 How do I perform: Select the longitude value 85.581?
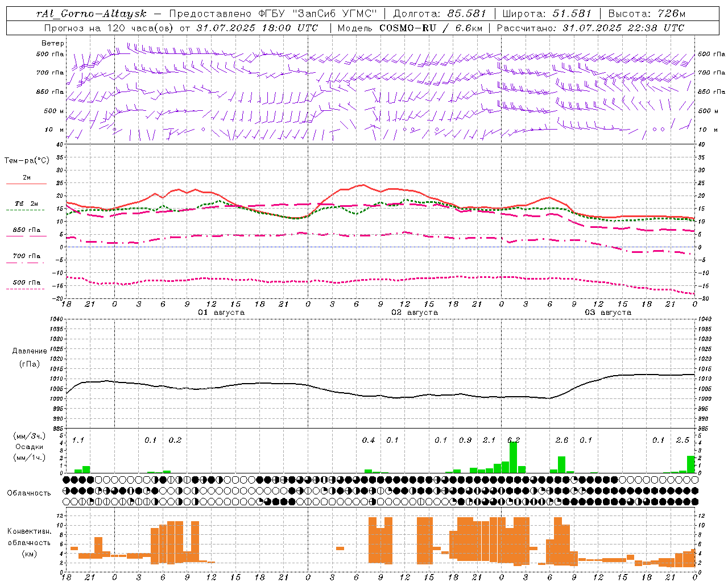tap(466, 14)
